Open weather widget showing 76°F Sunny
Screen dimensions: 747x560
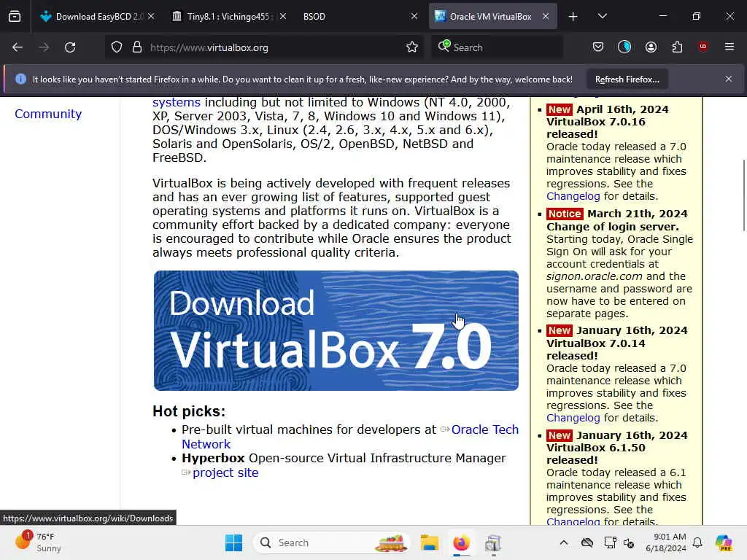tap(39, 542)
